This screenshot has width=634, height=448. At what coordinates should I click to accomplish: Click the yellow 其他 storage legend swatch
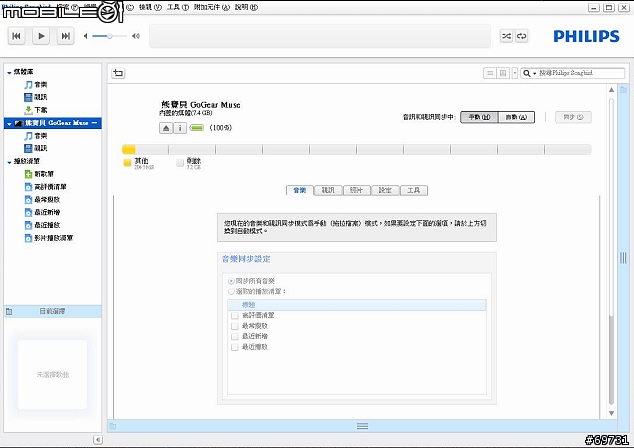pos(127,163)
